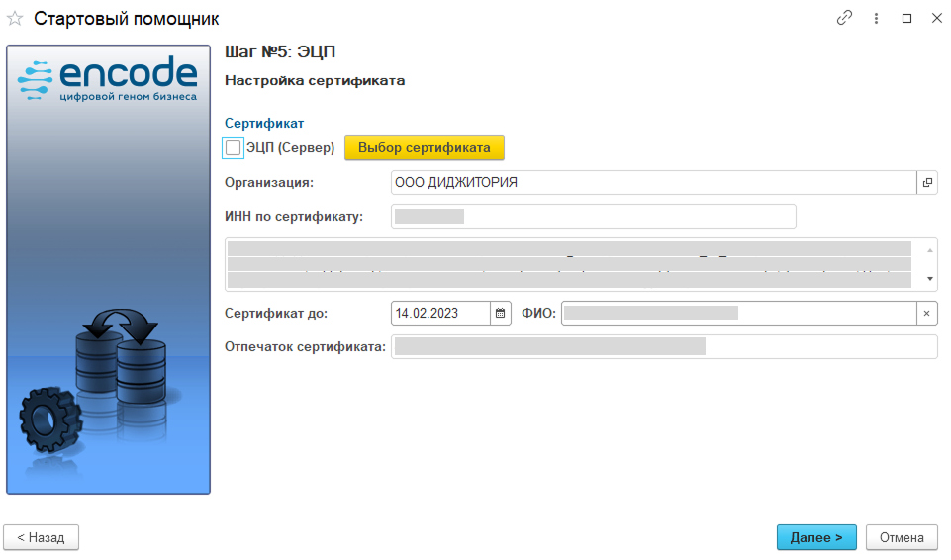Cancel the wizard with Отмена
This screenshot has width=951, height=560.
click(x=902, y=537)
